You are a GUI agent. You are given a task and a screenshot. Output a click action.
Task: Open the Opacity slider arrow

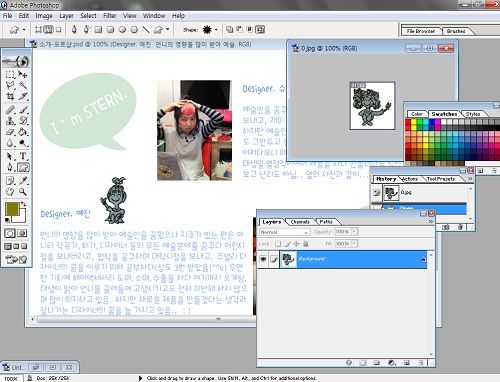[354, 231]
